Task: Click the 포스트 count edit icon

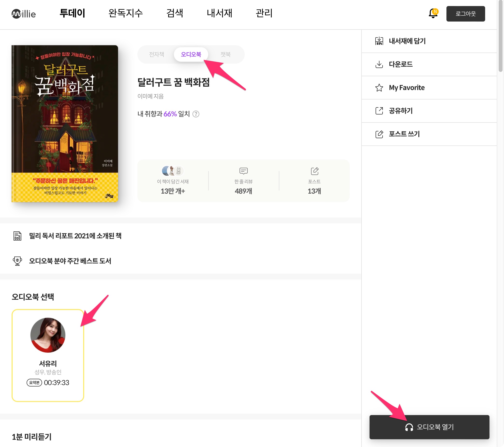Action: (314, 171)
